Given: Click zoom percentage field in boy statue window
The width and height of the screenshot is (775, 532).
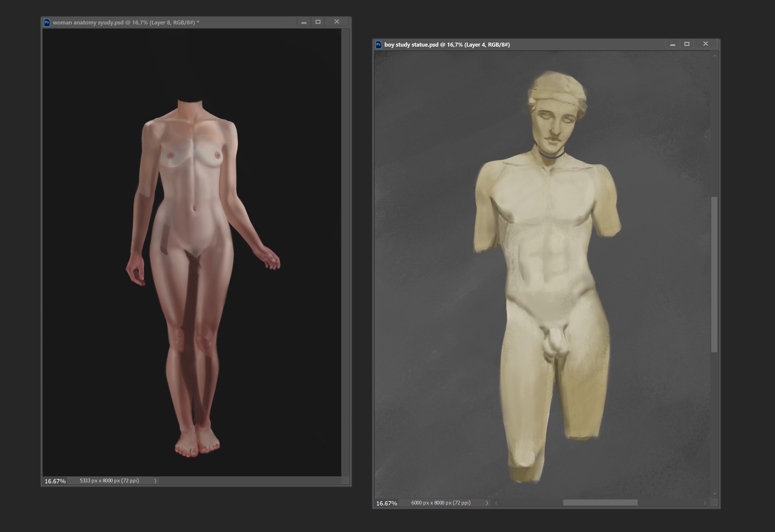Looking at the screenshot, I should click(387, 503).
